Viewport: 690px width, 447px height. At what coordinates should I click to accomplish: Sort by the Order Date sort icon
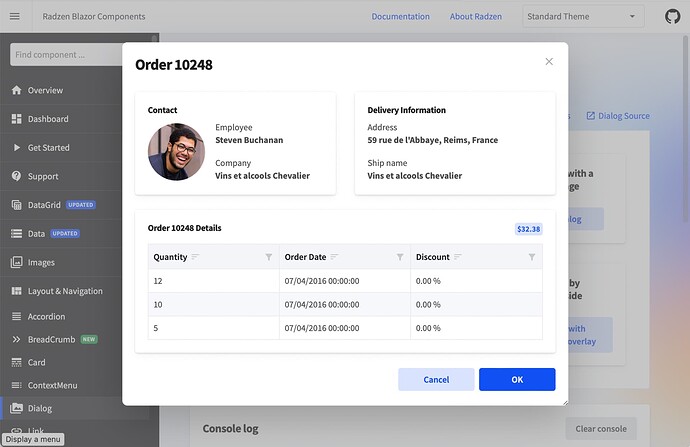click(x=334, y=257)
